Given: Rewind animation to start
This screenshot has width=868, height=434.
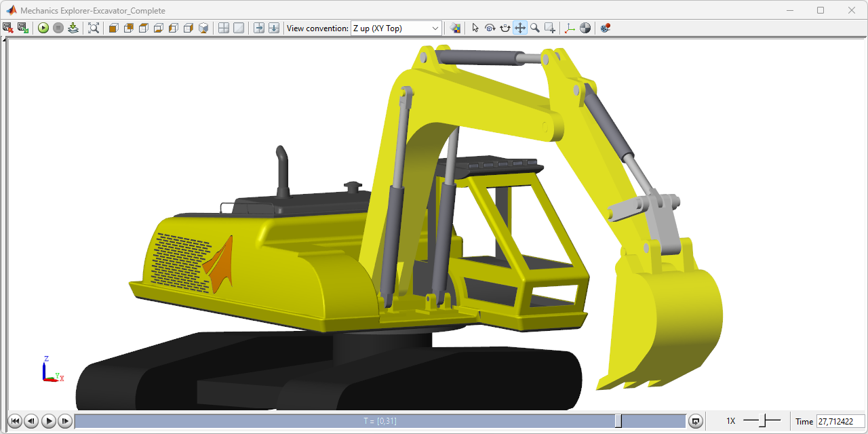Looking at the screenshot, I should pyautogui.click(x=16, y=421).
